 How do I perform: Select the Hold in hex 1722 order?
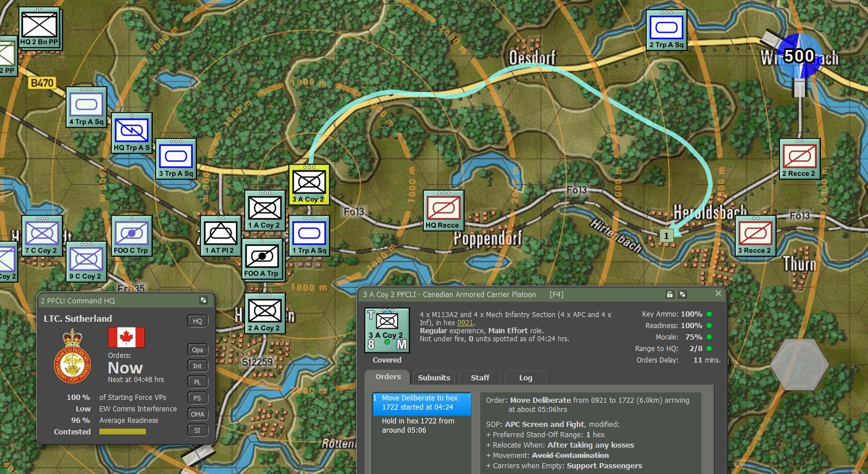point(418,425)
